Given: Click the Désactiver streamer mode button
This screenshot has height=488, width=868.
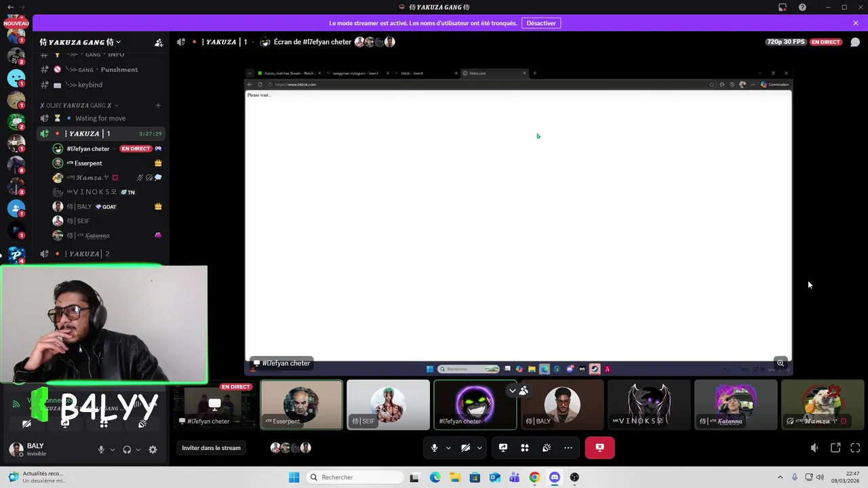Looking at the screenshot, I should (x=541, y=23).
